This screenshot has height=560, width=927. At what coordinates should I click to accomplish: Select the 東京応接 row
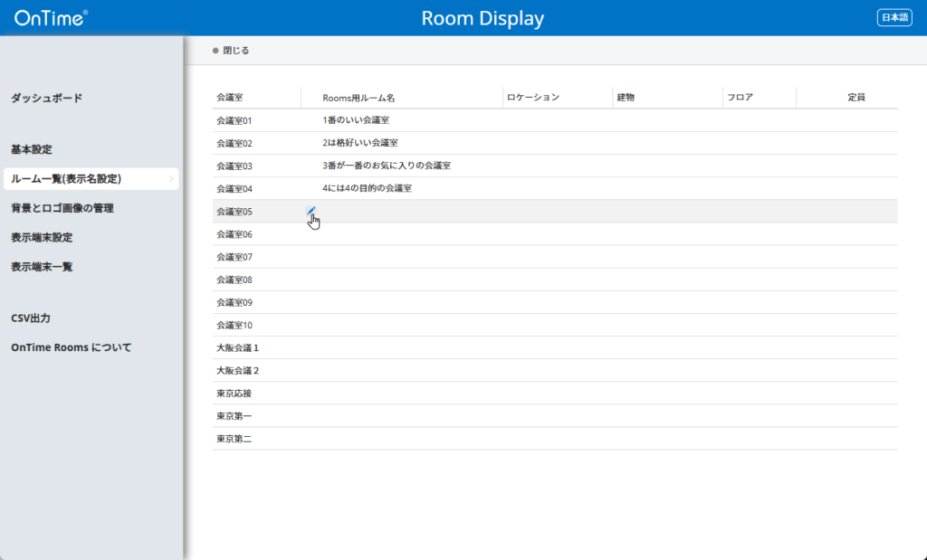point(234,394)
